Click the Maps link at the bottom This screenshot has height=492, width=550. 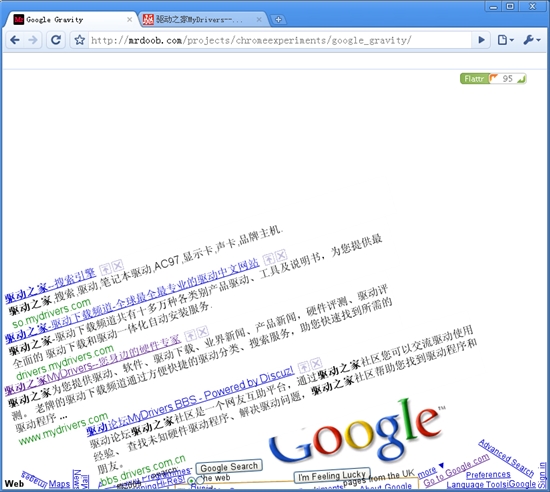click(x=59, y=484)
